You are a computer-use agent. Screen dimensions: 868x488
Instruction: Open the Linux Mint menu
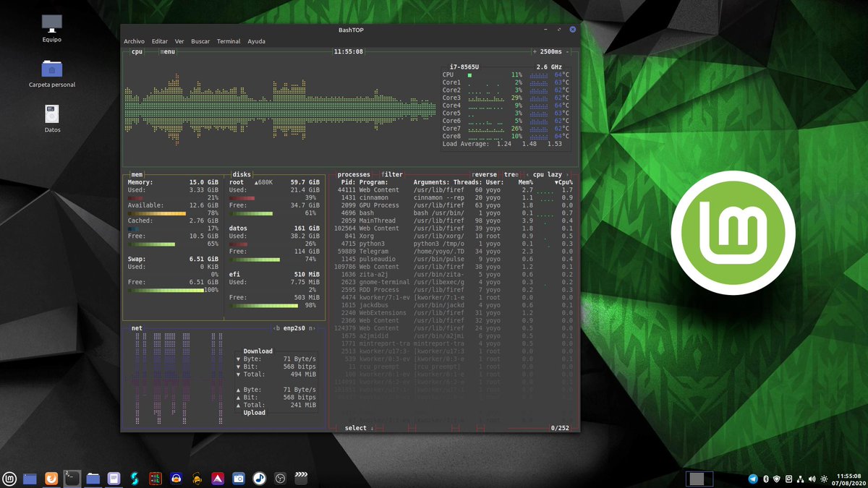point(9,478)
